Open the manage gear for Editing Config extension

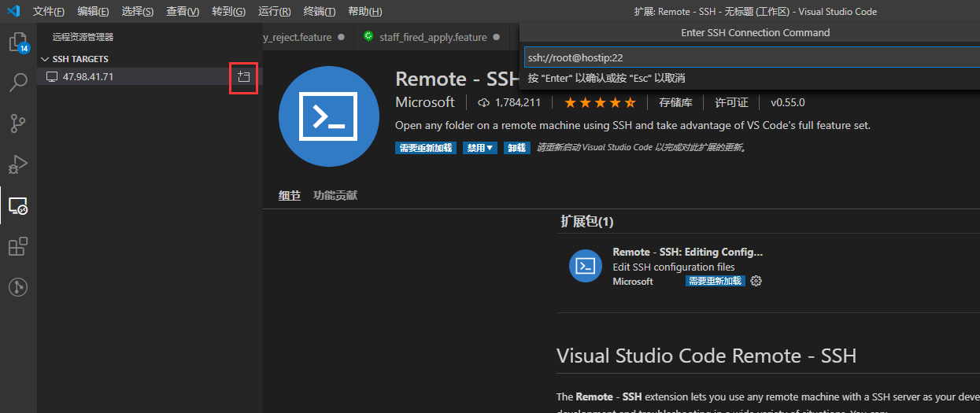click(756, 281)
